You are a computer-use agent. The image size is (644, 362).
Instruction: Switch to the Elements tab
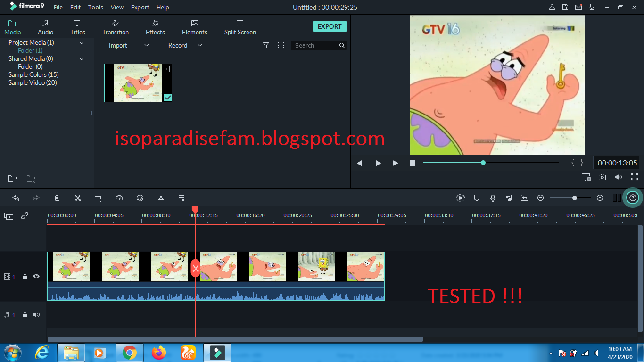click(195, 27)
